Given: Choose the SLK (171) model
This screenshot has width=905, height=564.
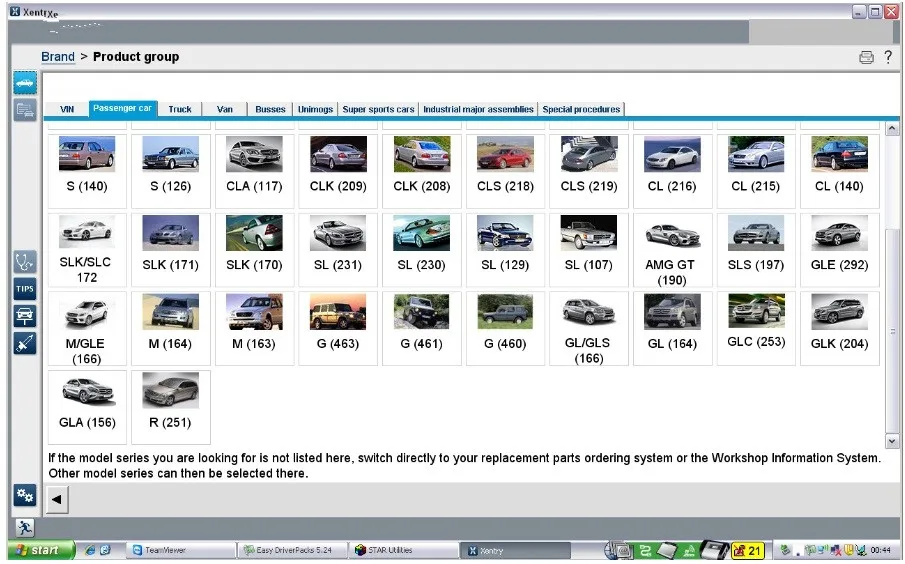Looking at the screenshot, I should 171,250.
